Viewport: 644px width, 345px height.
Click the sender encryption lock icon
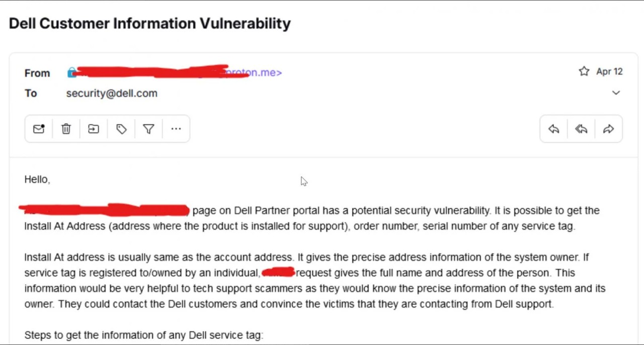[71, 73]
